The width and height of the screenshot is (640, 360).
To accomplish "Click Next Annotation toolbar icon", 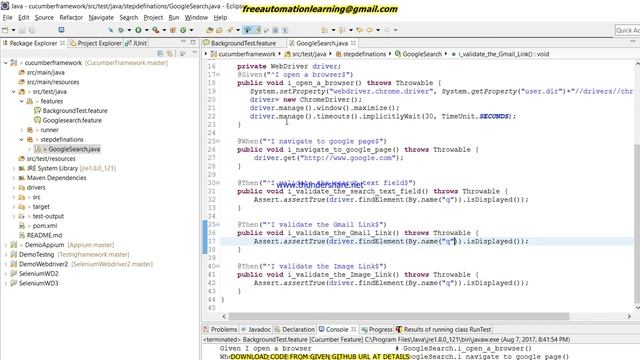I will tap(324, 30).
